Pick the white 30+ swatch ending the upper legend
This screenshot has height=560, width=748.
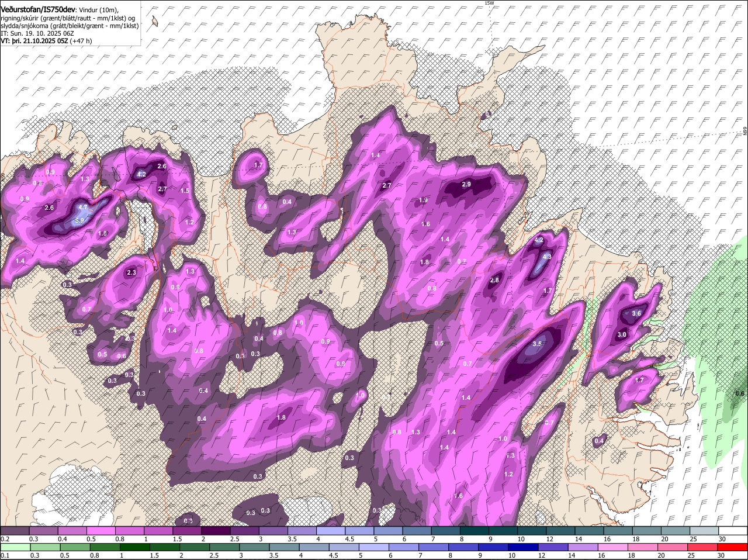(x=733, y=531)
